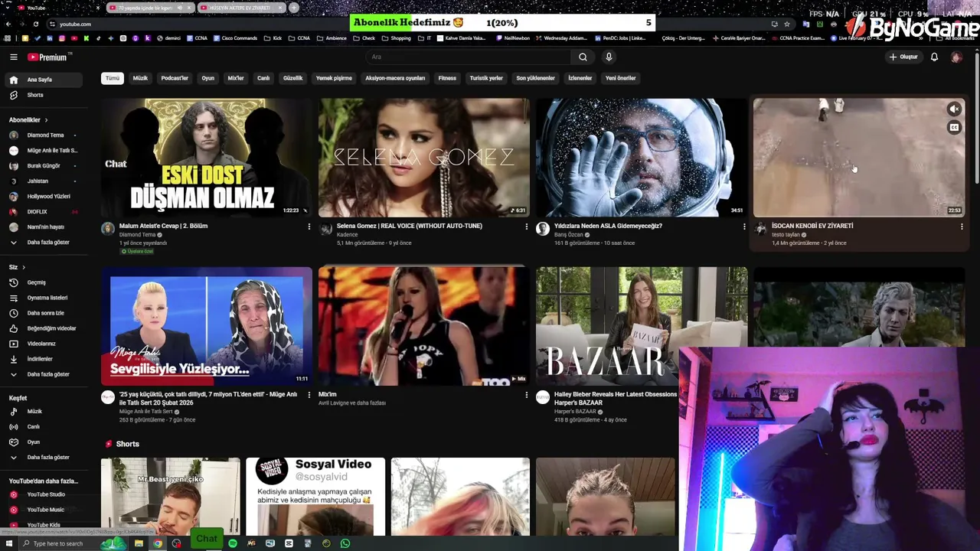Viewport: 980px width, 551px height.
Task: Open the Mr.Beast yeni çiko short
Action: point(170,497)
